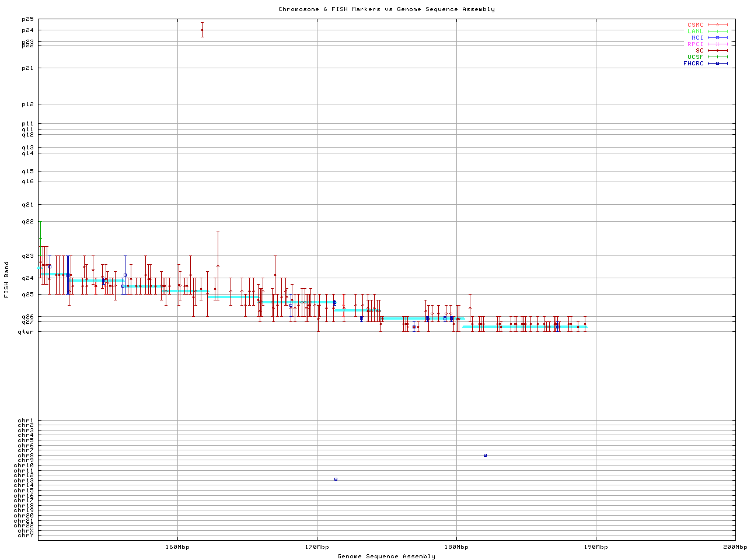747x560 pixels.
Task: Click the chart title text at top
Action: (386, 9)
